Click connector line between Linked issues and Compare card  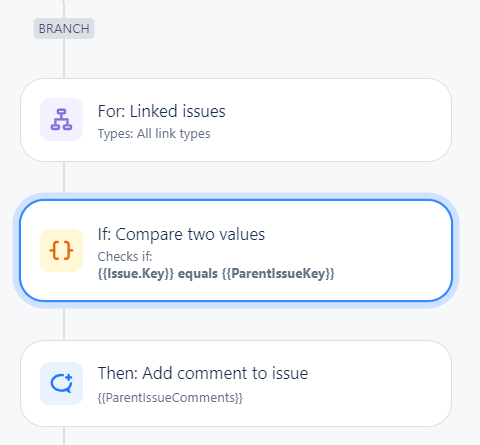[x=64, y=177]
